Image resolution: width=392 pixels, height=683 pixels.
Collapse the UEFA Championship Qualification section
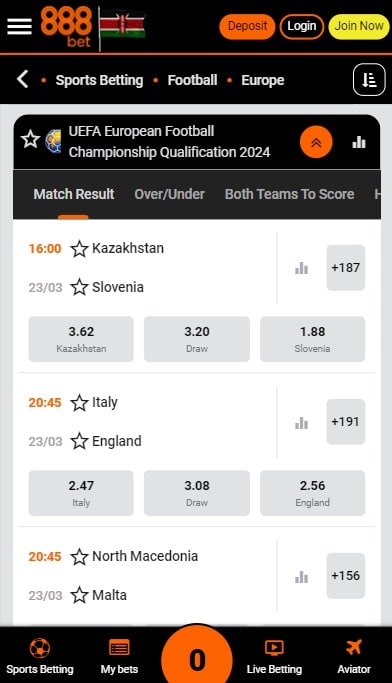[316, 142]
